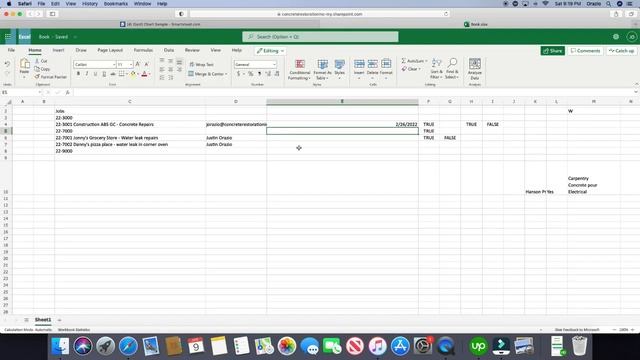Click the Wrap Text button
The image size is (640, 360).
202,64
